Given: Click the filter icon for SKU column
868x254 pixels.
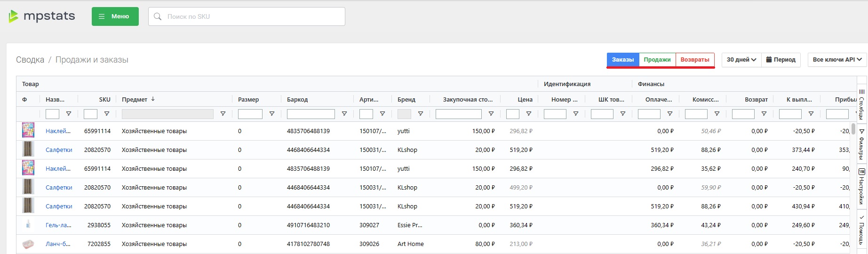Looking at the screenshot, I should tap(107, 114).
